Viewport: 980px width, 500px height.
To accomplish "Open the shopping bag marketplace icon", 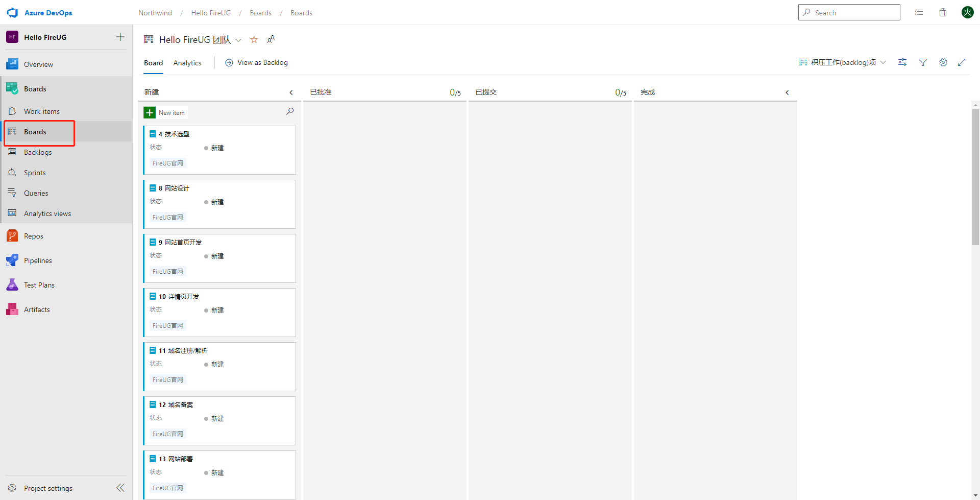I will [943, 13].
